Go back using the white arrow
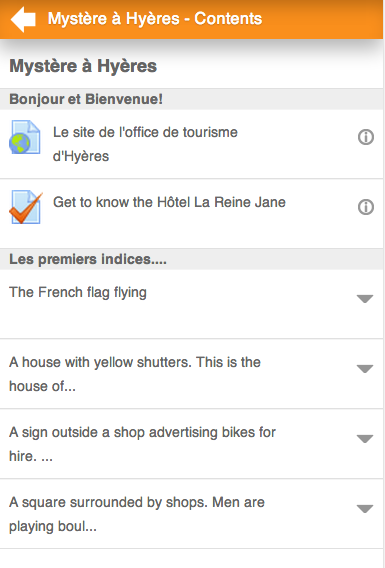The image size is (385, 568). point(24,19)
